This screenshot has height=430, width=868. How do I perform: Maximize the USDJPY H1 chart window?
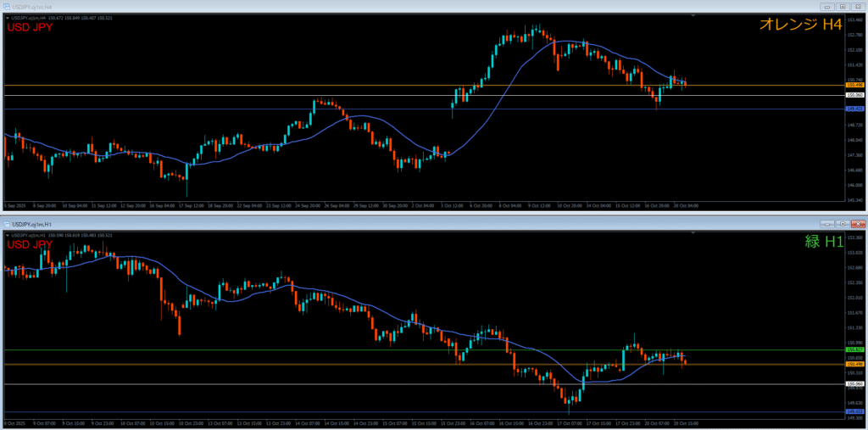[x=843, y=223]
